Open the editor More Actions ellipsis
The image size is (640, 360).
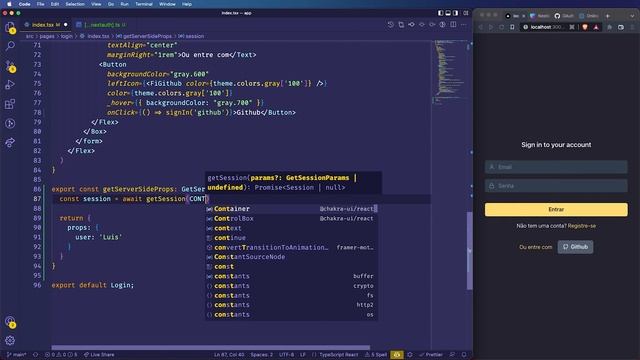(x=464, y=24)
